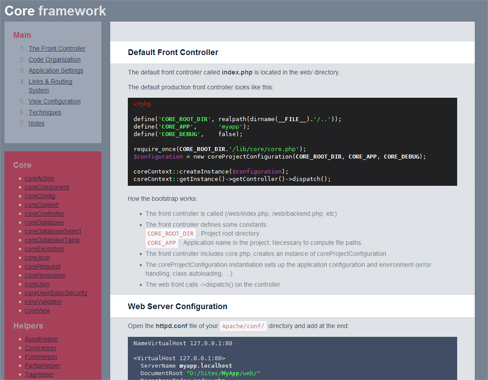Open coreRequest class reference
The image size is (488, 380).
point(43,267)
